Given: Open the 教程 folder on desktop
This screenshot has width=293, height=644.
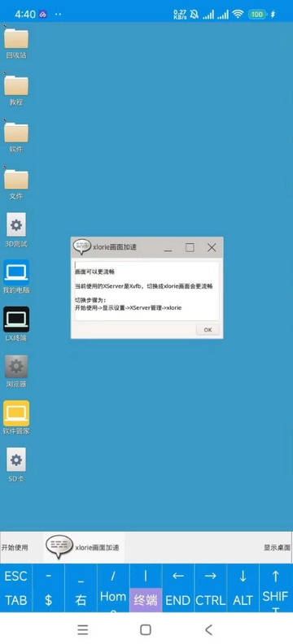Looking at the screenshot, I should pos(16,85).
